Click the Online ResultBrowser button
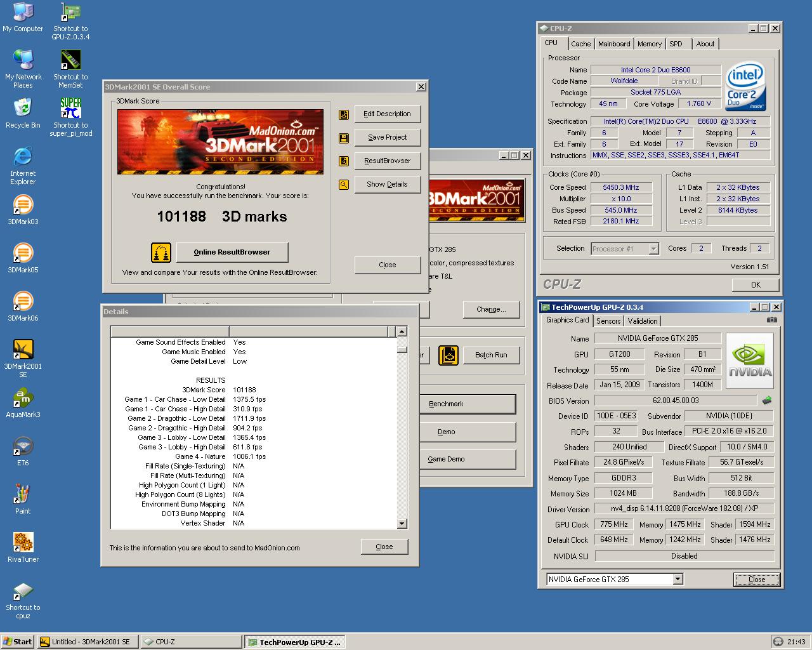The image size is (812, 650). (232, 252)
